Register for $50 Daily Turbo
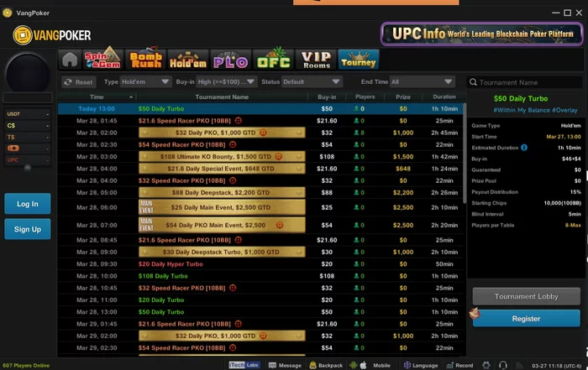The width and height of the screenshot is (588, 370). 526,319
